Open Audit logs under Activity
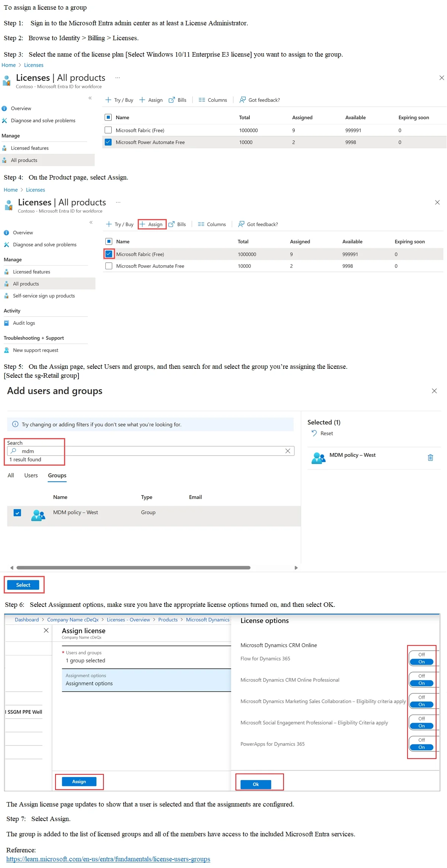 pyautogui.click(x=24, y=323)
